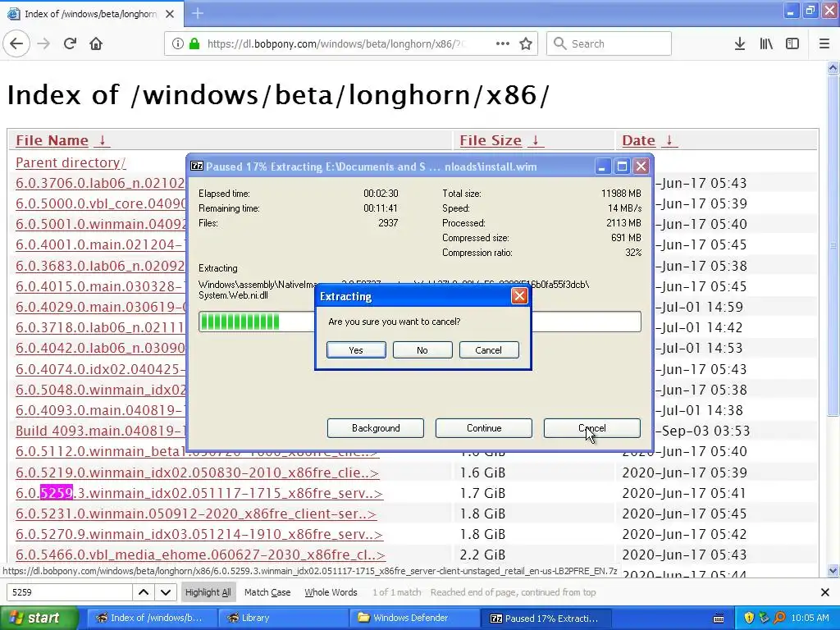
Task: Bookmark this page with the star icon
Action: point(526,43)
